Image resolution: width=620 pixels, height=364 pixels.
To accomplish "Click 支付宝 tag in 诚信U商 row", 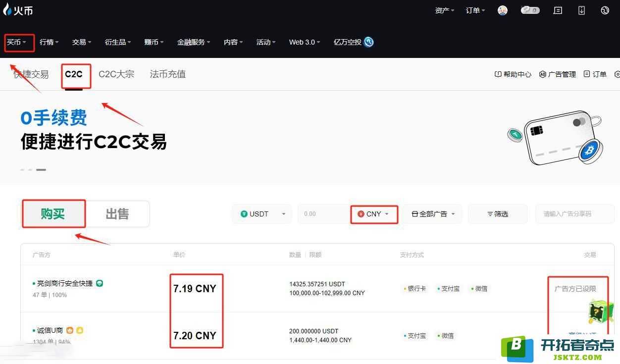I will pyautogui.click(x=414, y=335).
